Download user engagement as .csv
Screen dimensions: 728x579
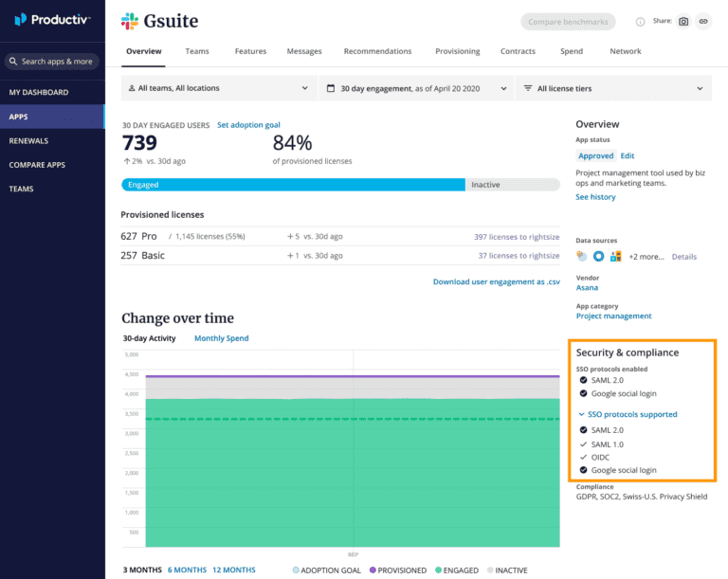(497, 281)
